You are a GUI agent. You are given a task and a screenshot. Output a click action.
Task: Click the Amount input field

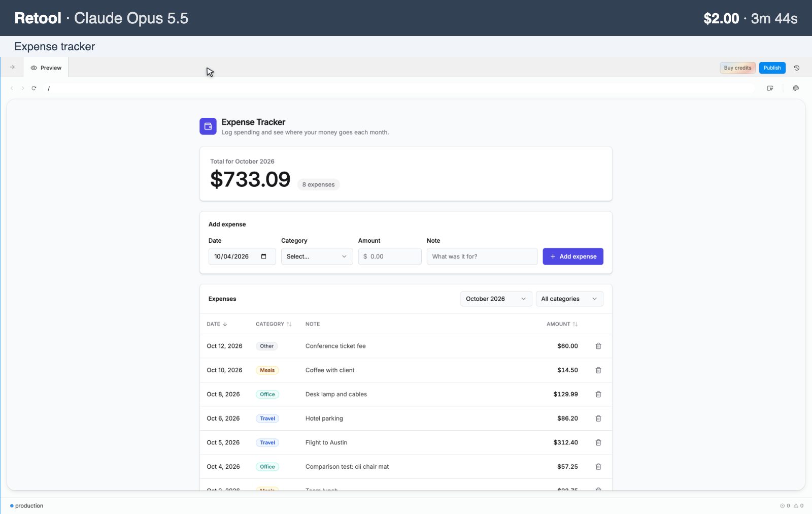pyautogui.click(x=390, y=256)
